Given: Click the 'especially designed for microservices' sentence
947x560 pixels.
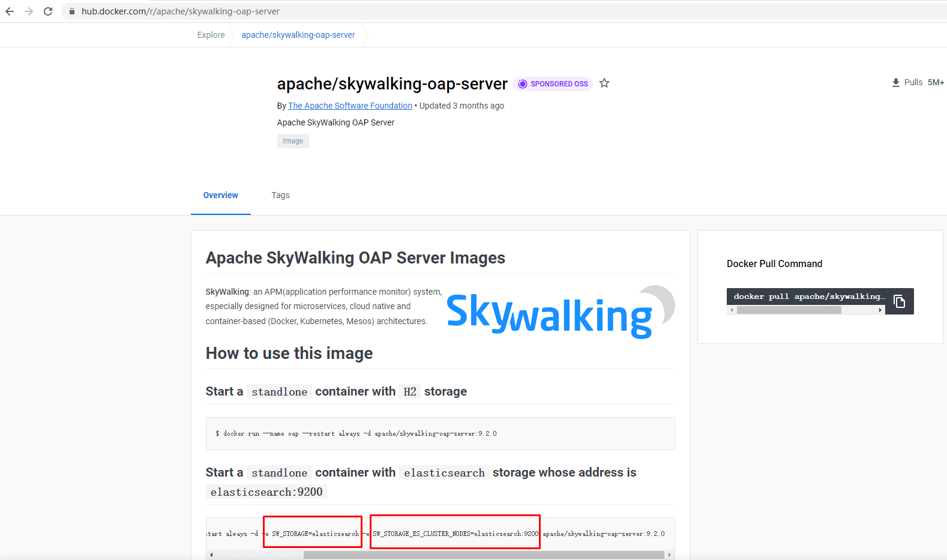Looking at the screenshot, I should coord(308,306).
